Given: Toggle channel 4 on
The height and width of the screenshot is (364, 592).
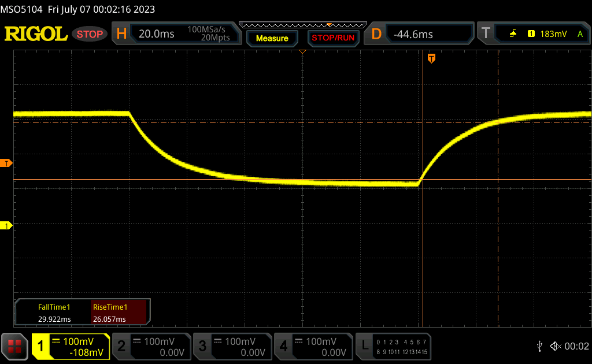Looking at the screenshot, I should [283, 346].
